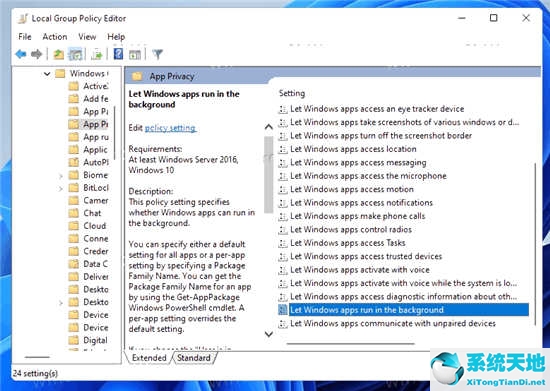Screen dimensions: 550x391
Task: Switch to the Standard tab
Action: coord(194,358)
